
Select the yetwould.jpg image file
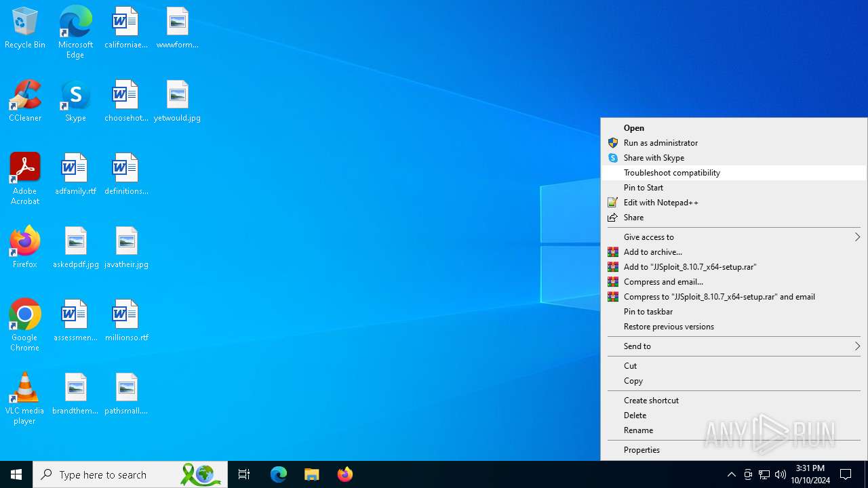pyautogui.click(x=177, y=102)
